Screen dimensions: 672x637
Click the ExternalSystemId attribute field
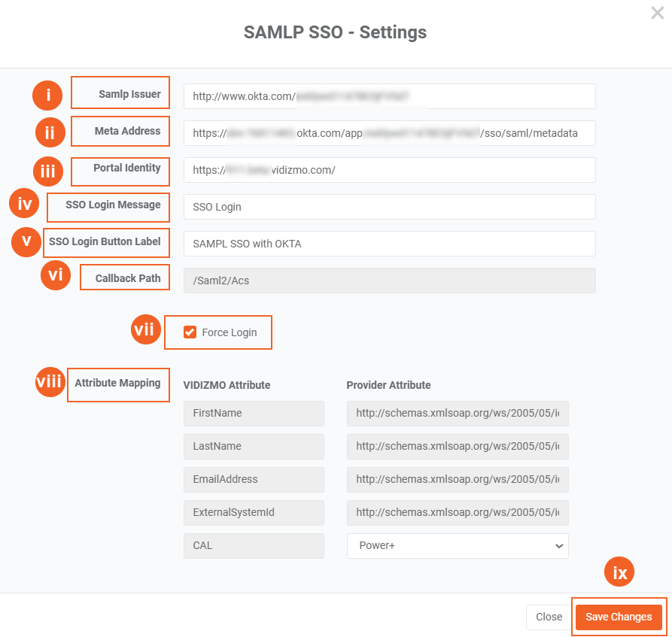[x=254, y=512]
